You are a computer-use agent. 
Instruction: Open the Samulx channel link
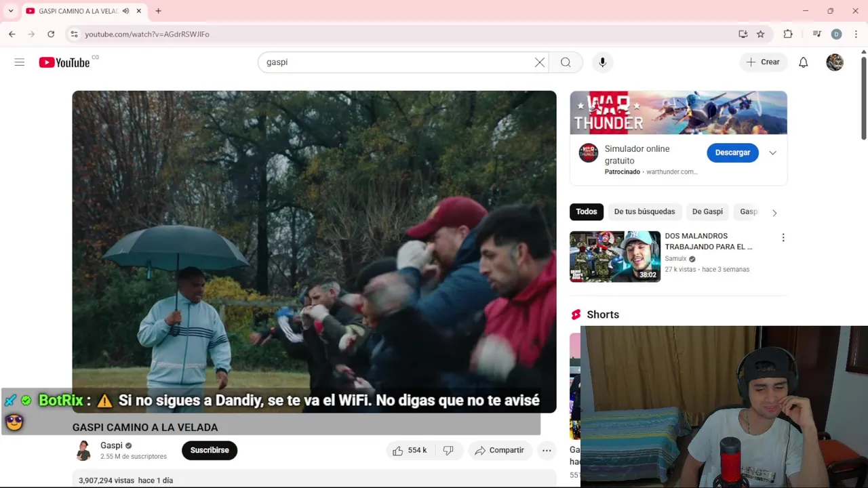[x=675, y=259]
